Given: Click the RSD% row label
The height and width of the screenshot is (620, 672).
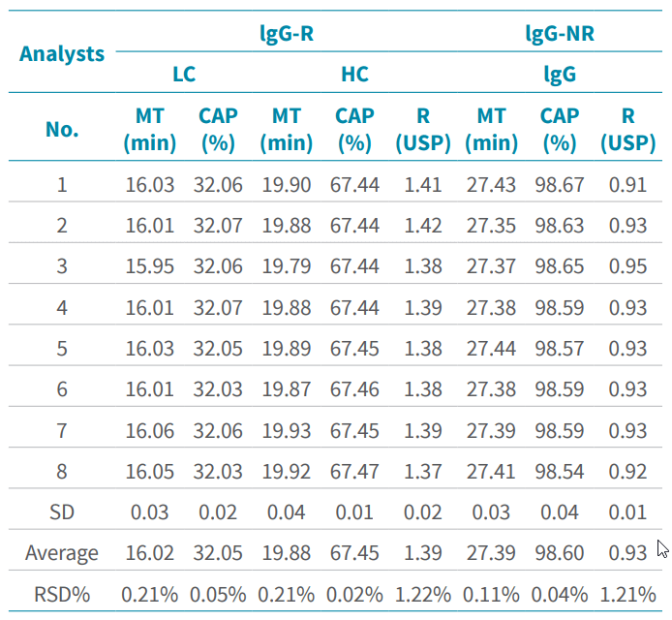Looking at the screenshot, I should [62, 594].
